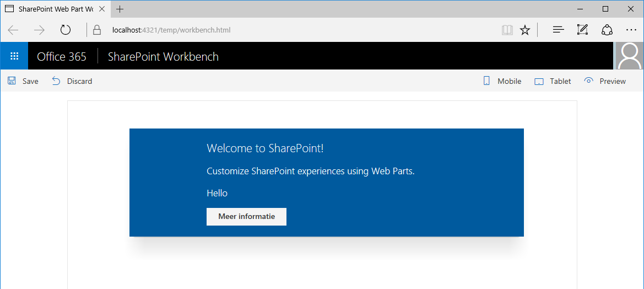Open a new browser tab

(x=120, y=9)
